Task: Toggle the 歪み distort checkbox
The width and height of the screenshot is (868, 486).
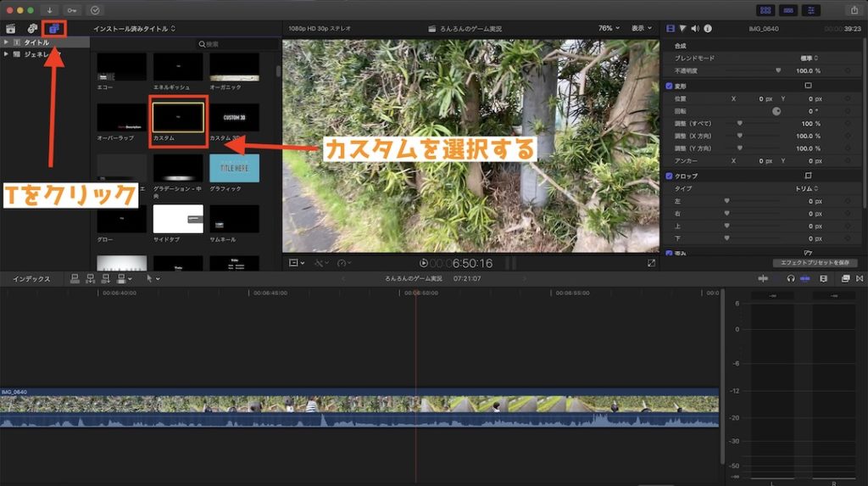Action: 669,254
